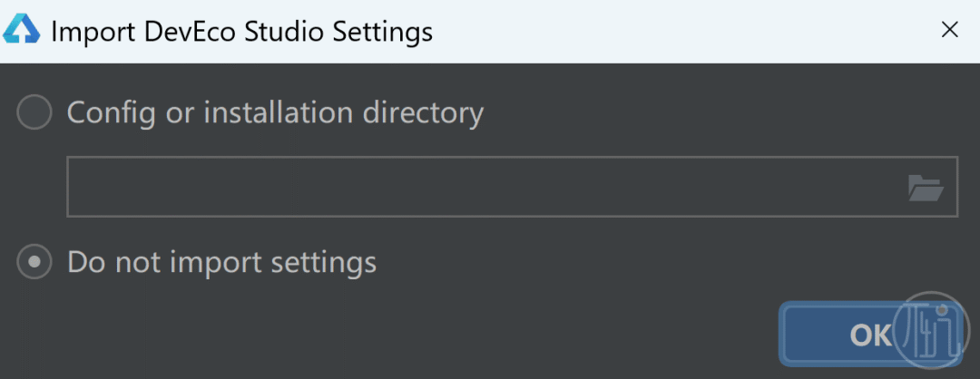Click the blue triangular app icon in title bar

(x=21, y=30)
